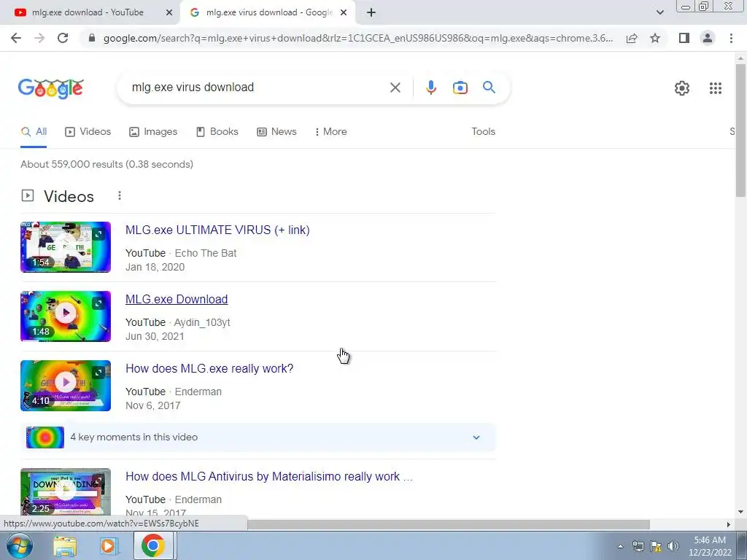Select the Google search results tab
This screenshot has width=747, height=560.
pyautogui.click(x=268, y=13)
